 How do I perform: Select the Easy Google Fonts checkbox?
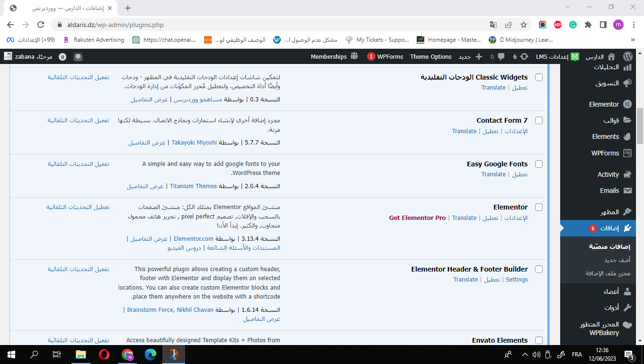coord(538,164)
